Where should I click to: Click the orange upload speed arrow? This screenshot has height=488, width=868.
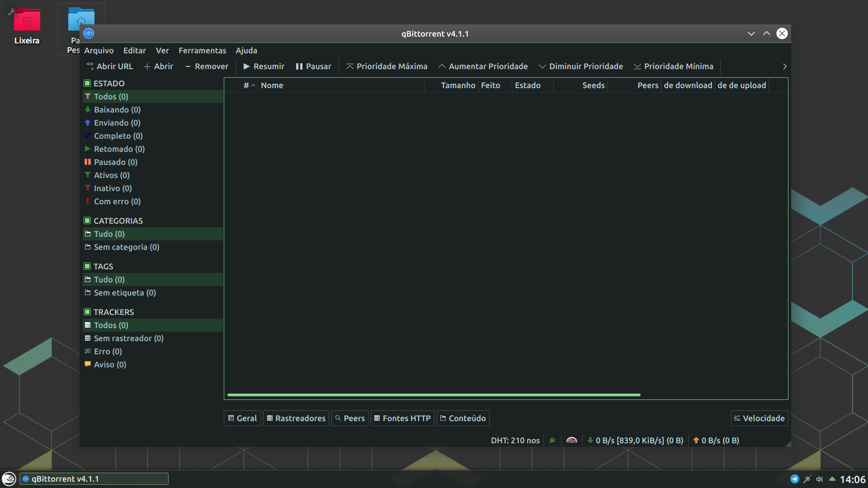coord(696,440)
